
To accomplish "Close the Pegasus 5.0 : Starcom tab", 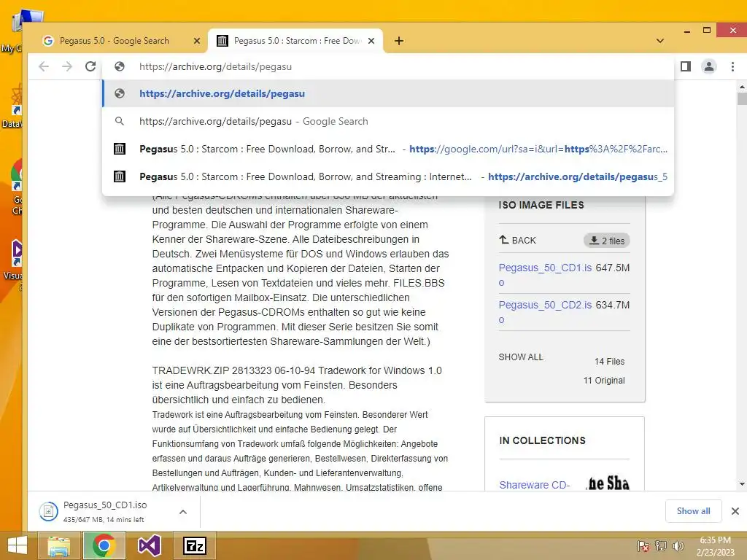I will tap(371, 41).
